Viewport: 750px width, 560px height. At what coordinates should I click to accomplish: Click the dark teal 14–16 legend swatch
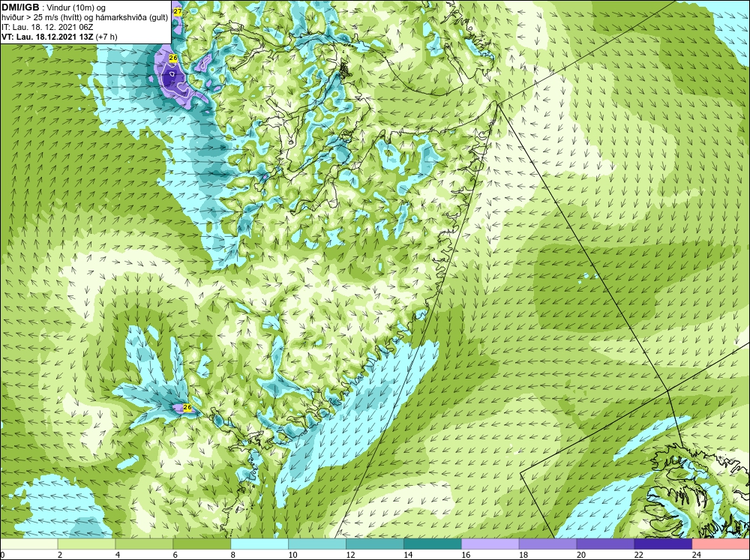(x=433, y=544)
